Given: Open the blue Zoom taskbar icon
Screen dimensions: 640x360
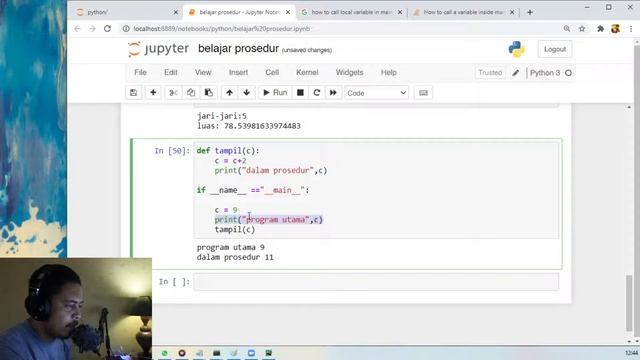Looking at the screenshot, I should pos(251,353).
